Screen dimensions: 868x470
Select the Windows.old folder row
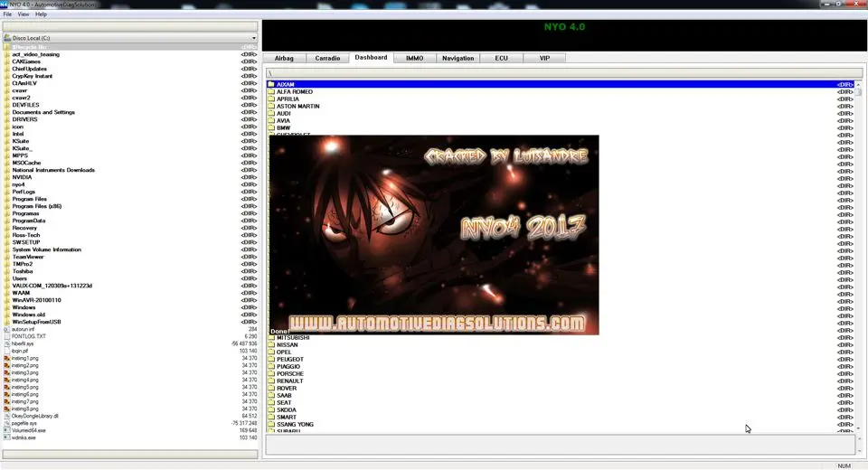(x=130, y=315)
